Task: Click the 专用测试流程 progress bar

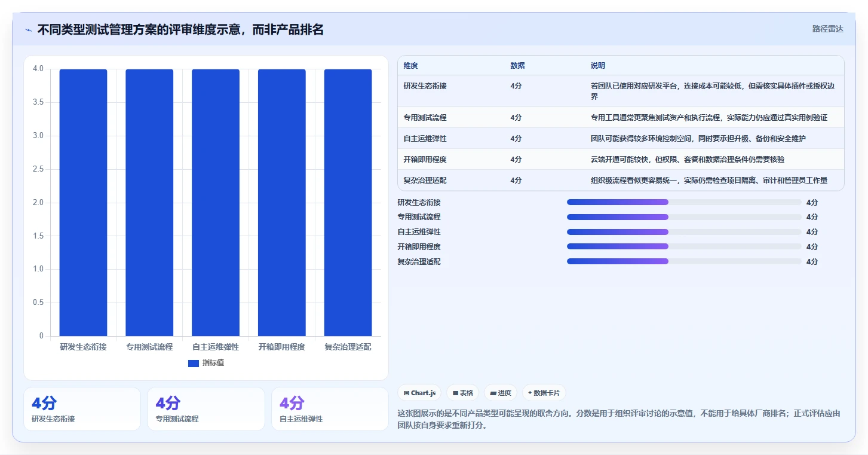Action: tap(684, 217)
